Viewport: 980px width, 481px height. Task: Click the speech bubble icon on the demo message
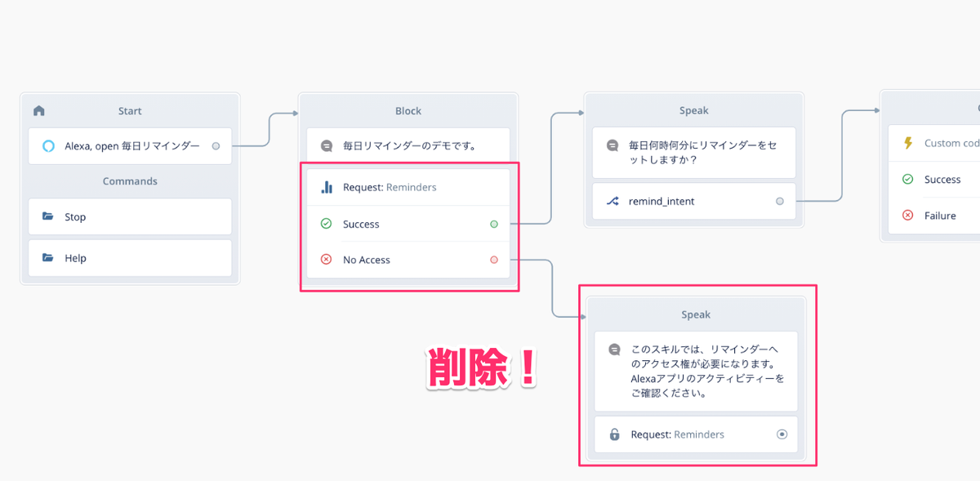coord(328,145)
